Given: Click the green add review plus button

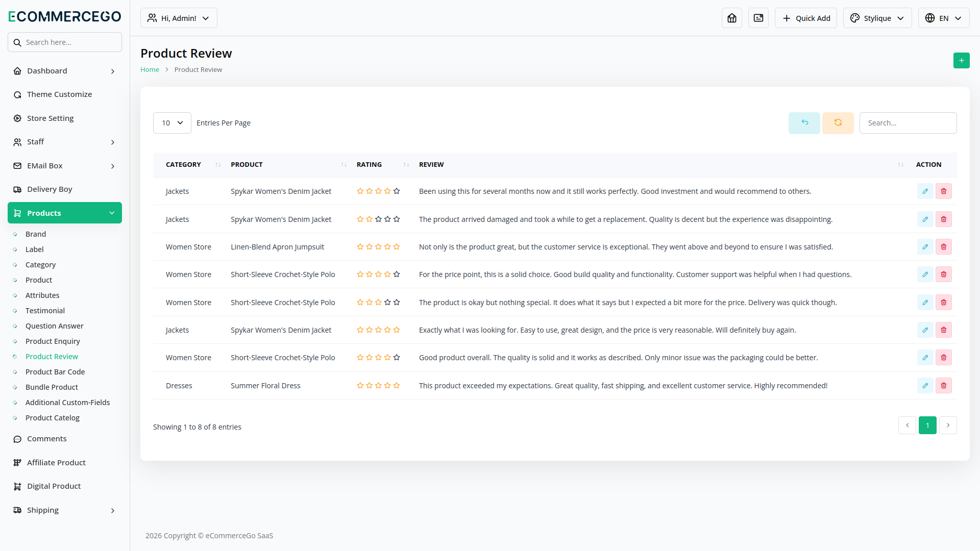Looking at the screenshot, I should [962, 60].
